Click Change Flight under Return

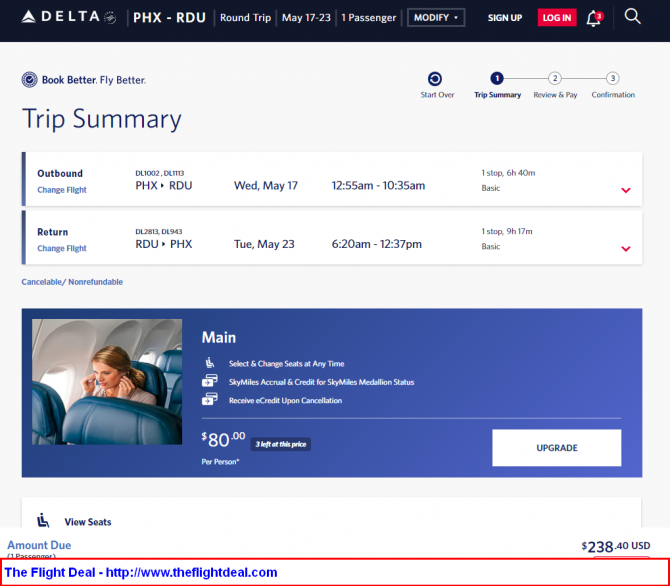(x=62, y=248)
